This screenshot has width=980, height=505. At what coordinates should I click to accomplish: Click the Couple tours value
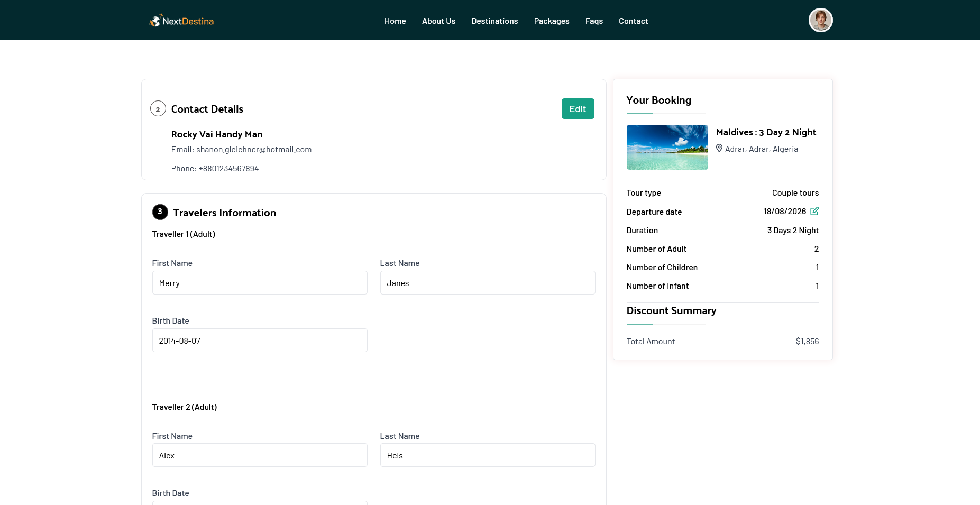795,193
